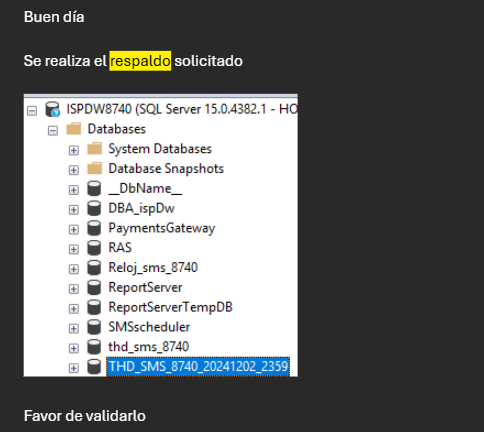Select the thd_sms_8740 database
The height and width of the screenshot is (432, 484).
(x=149, y=347)
